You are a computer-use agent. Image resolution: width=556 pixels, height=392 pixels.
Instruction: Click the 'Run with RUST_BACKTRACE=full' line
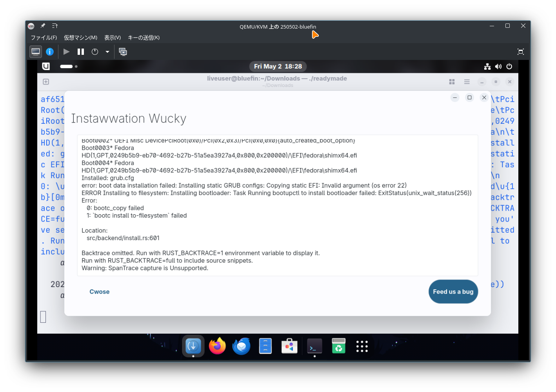coord(167,260)
